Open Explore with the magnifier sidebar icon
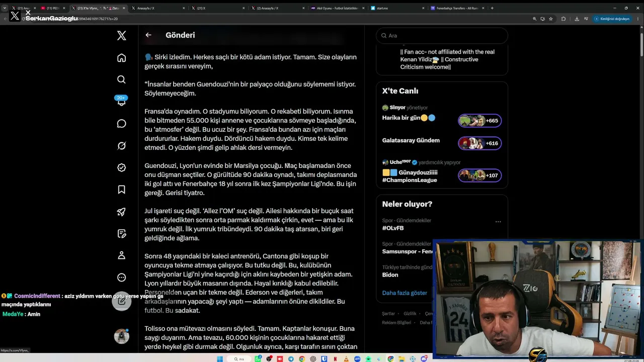This screenshot has width=644, height=362. point(121,79)
